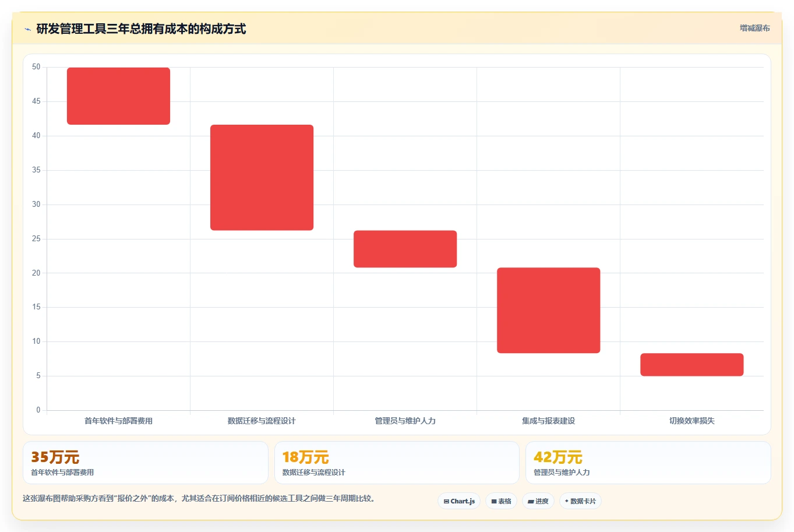Click x-axis label 集成与报表建设
This screenshot has height=532, width=794.
[548, 421]
